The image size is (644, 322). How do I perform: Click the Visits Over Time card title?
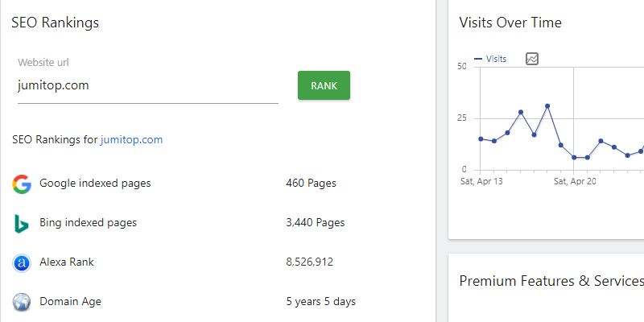click(x=510, y=23)
